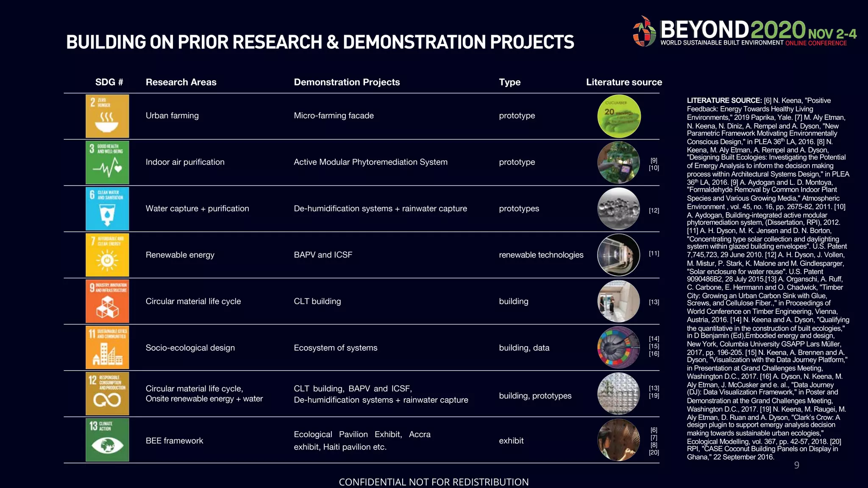Click reference [11] in Renewable energy row

(654, 253)
